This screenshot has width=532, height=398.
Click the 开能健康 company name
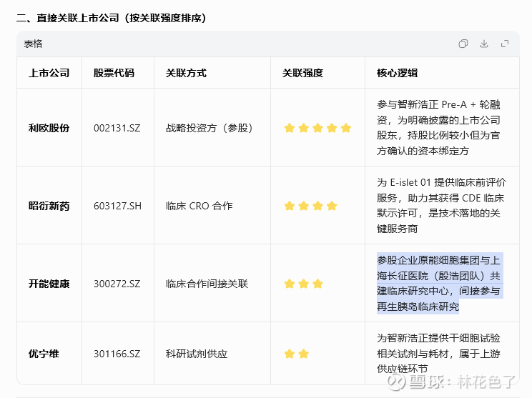pos(49,284)
